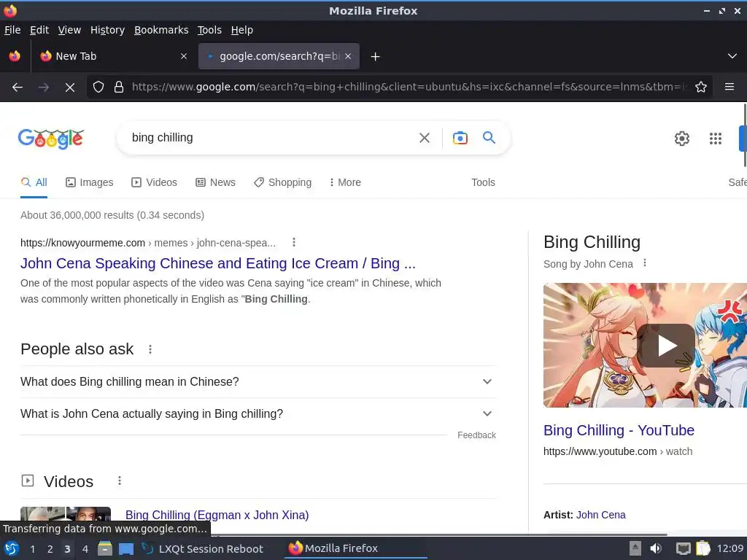Click the 12:09 taskbar clock
Image resolution: width=747 pixels, height=560 pixels.
pyautogui.click(x=729, y=548)
